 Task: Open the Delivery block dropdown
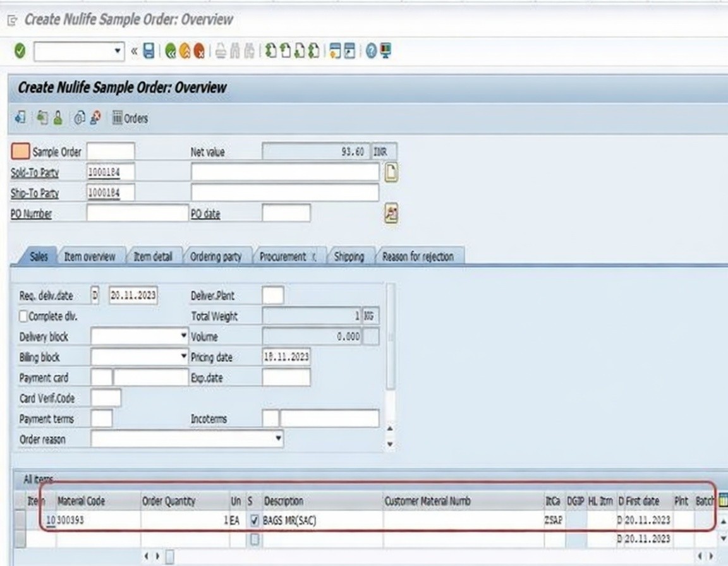(183, 337)
